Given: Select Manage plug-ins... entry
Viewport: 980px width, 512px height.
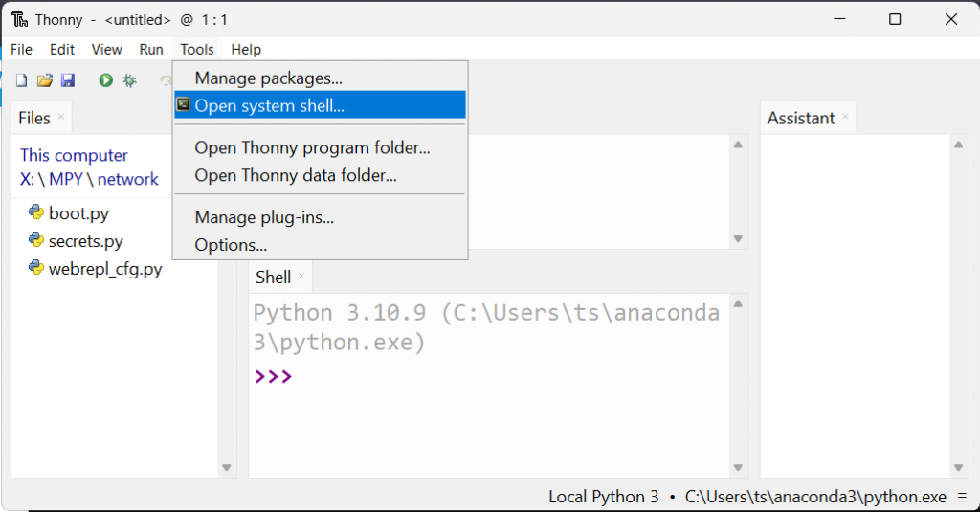Looking at the screenshot, I should [x=320, y=217].
